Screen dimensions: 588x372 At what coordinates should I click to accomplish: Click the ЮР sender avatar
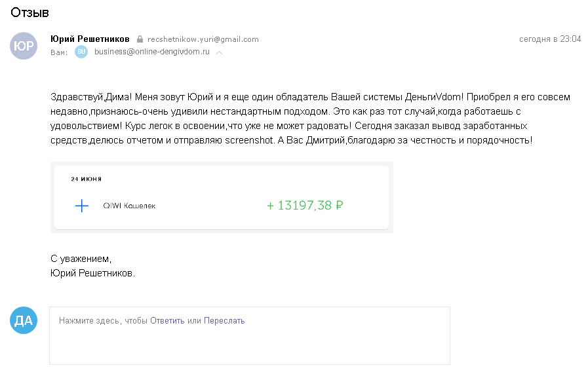(x=24, y=46)
